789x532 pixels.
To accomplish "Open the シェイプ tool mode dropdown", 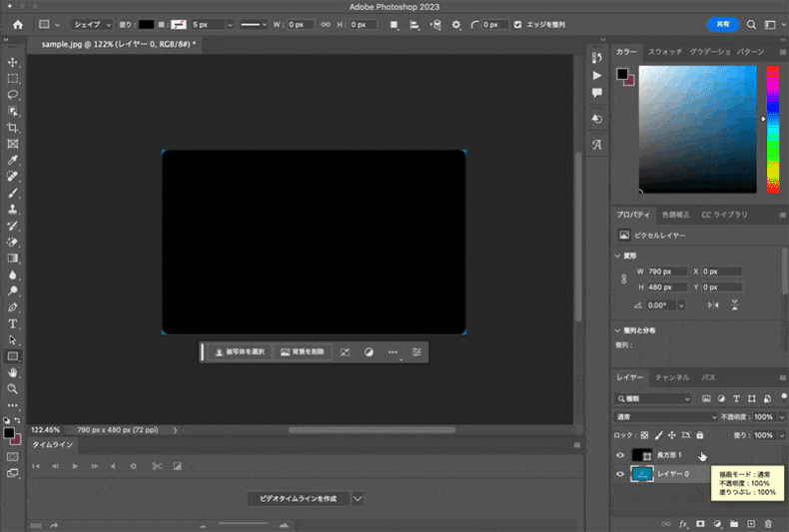I will click(93, 24).
